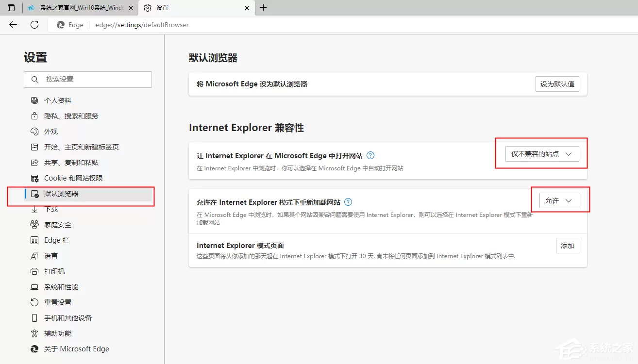Reload the page with the refresh icon
This screenshot has height=364, width=638.
pos(34,25)
